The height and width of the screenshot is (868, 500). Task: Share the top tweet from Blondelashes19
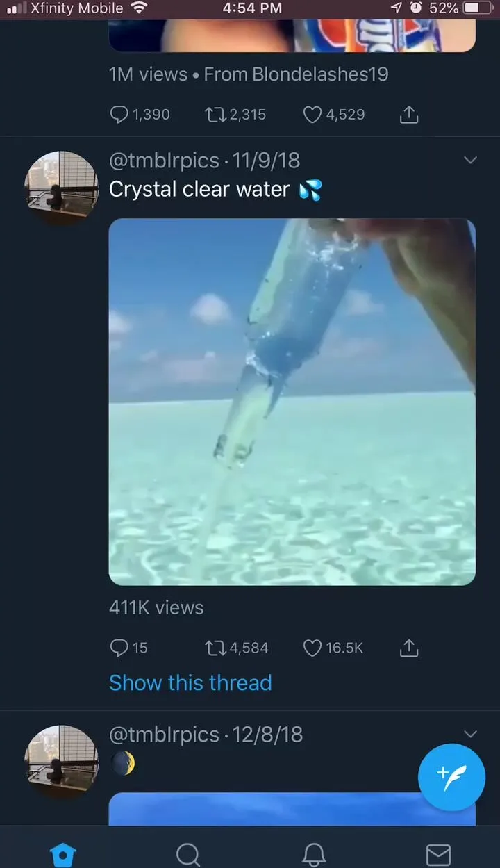[409, 115]
